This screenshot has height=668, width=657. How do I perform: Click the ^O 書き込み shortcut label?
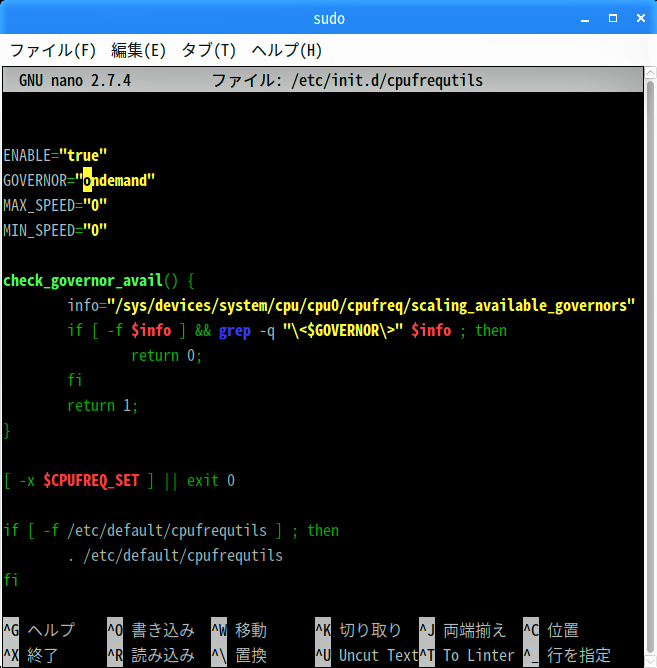[x=151, y=630]
